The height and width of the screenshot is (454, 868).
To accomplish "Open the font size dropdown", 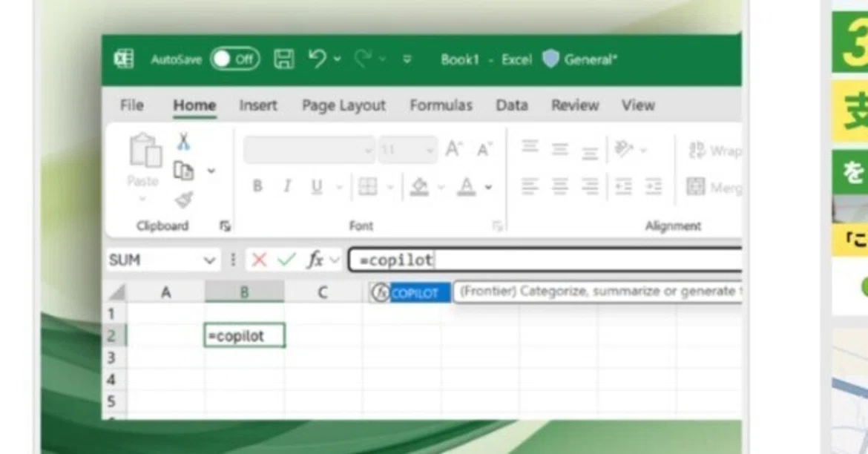I will click(x=429, y=150).
